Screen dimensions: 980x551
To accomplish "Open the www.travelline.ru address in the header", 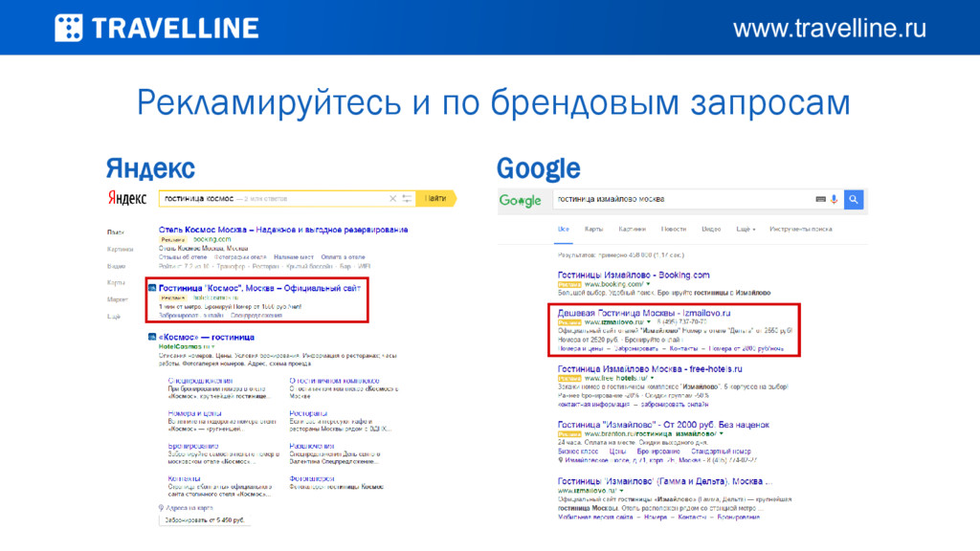I will coord(830,28).
